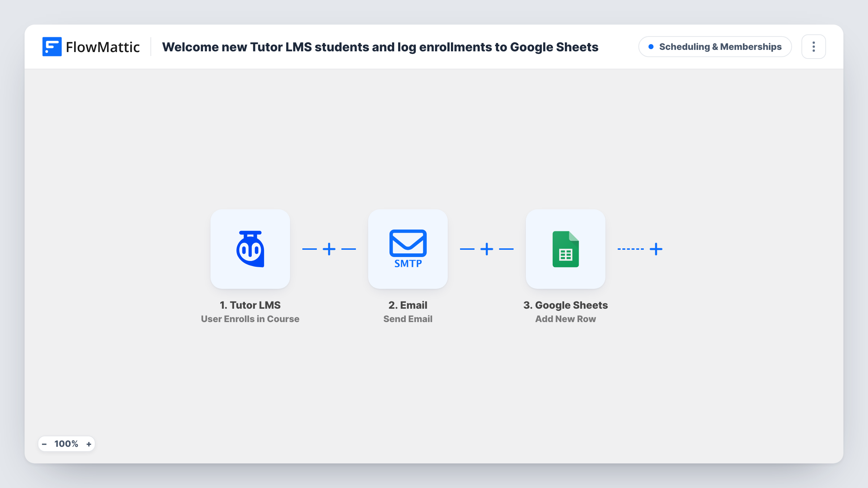Image resolution: width=868 pixels, height=488 pixels.
Task: Open the Tutor LMS trigger step
Action: 250,249
